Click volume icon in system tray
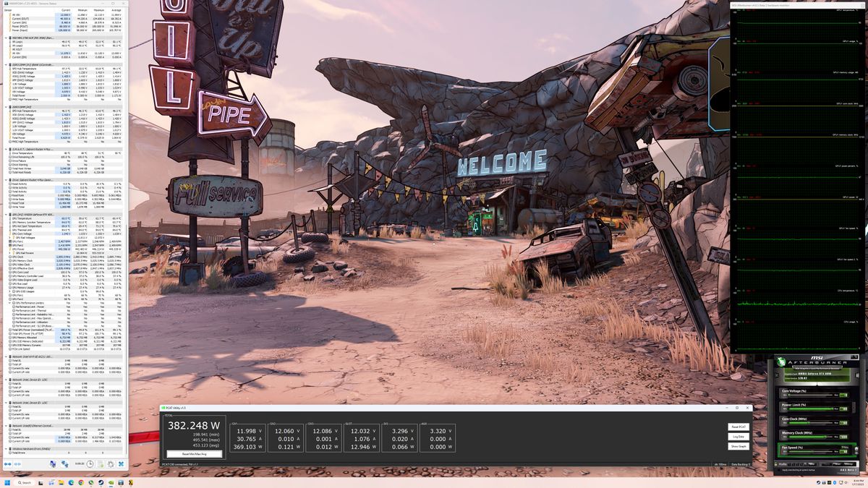 click(x=846, y=483)
